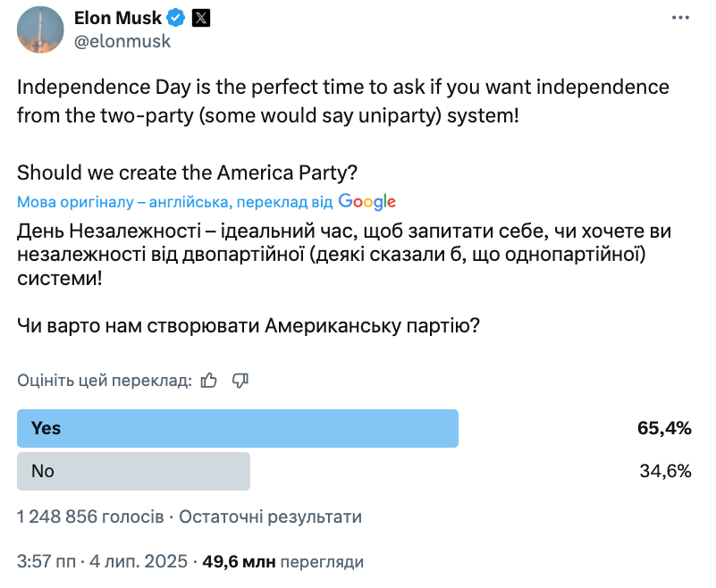
Task: Click the 'Оцініть цей переклад' label
Action: pos(105,381)
